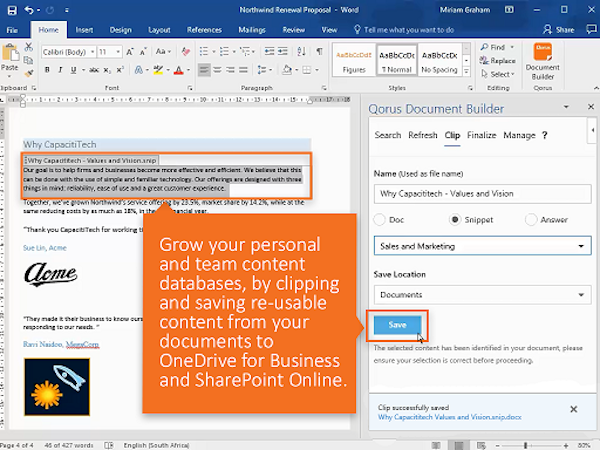Click the Save icon in the title bar
This screenshot has height=450, width=600.
pyautogui.click(x=10, y=9)
